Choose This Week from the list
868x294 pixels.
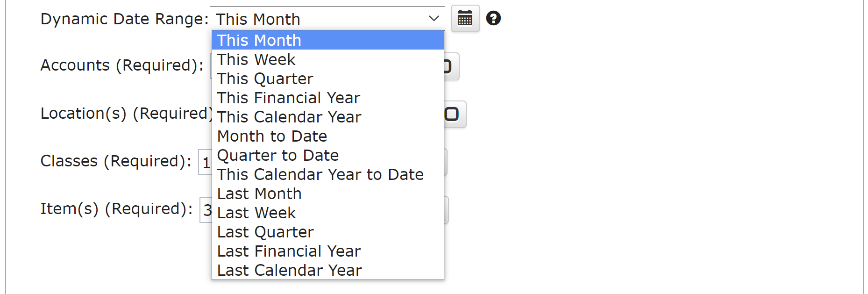pyautogui.click(x=327, y=59)
